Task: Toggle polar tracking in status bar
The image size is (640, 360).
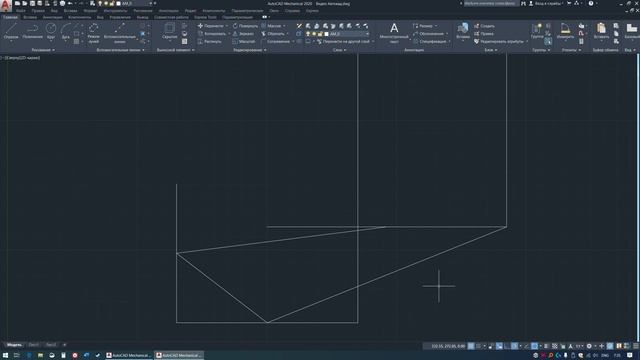Action: point(515,346)
